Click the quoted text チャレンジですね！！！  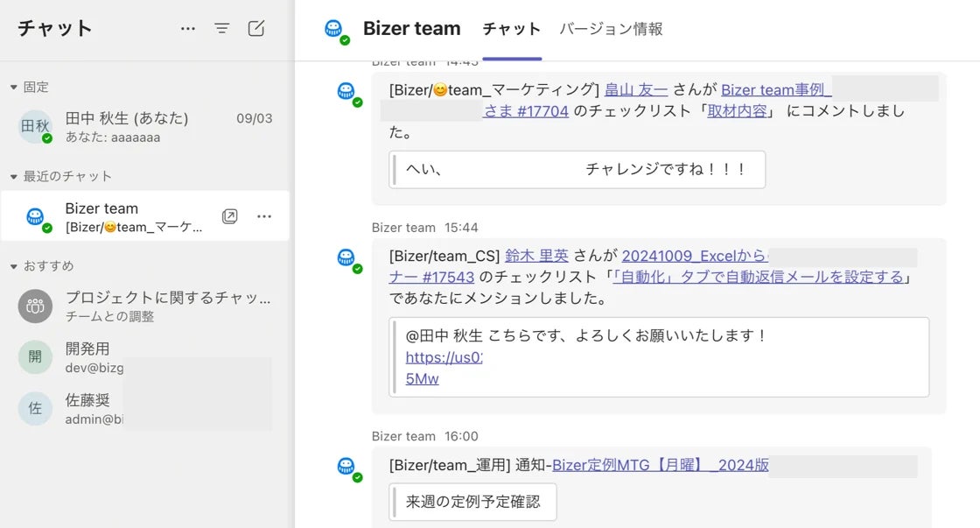point(666,169)
